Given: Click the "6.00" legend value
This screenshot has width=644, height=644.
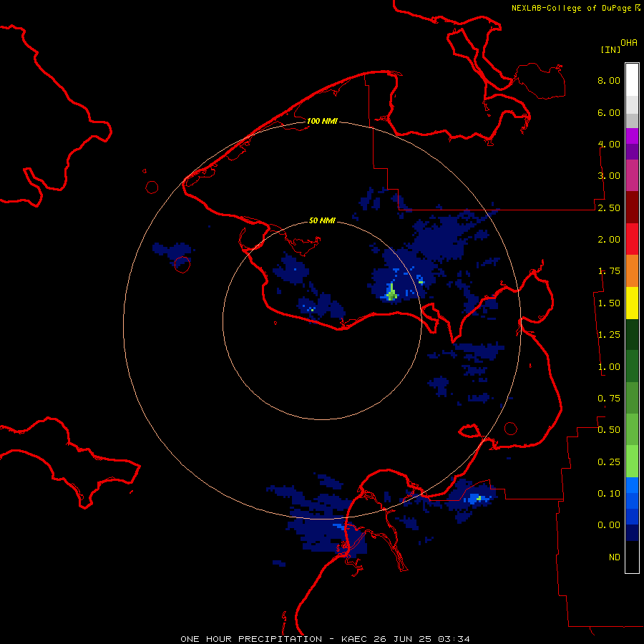Looking at the screenshot, I should pos(609,112).
